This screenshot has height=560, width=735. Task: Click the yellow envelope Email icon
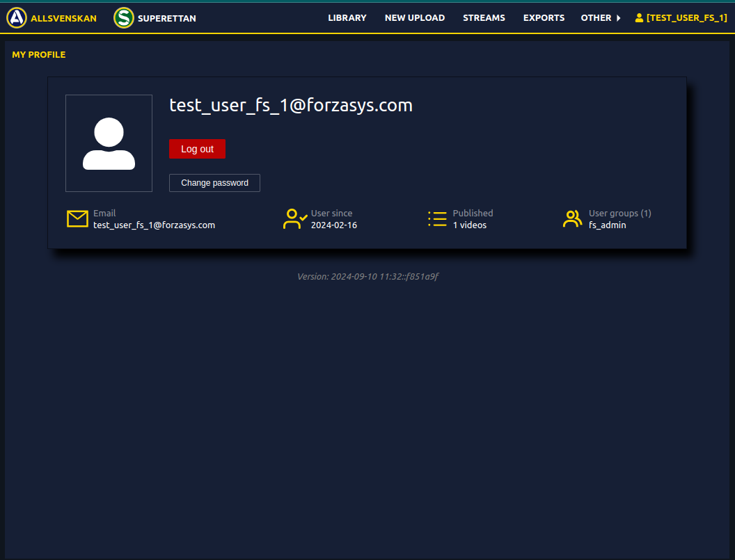point(77,218)
